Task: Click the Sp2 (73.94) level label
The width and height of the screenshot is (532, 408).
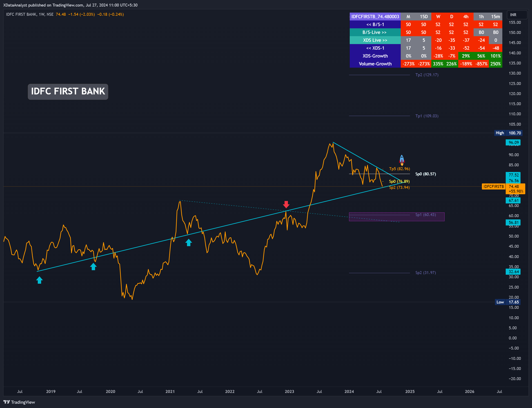Action: (x=399, y=187)
